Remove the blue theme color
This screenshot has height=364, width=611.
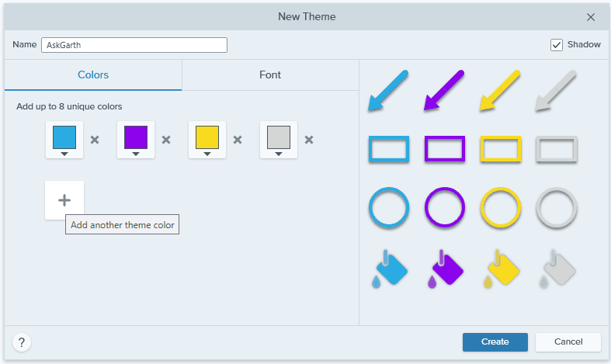95,140
